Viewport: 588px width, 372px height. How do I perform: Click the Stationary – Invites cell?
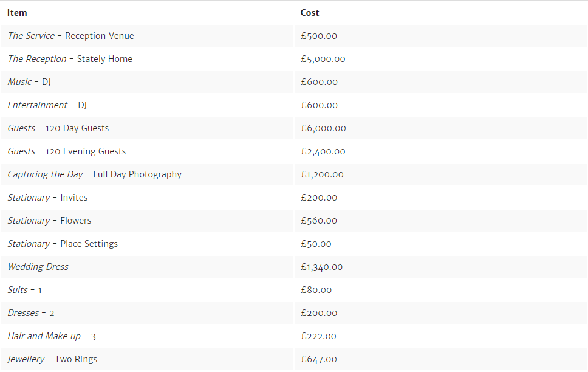47,198
